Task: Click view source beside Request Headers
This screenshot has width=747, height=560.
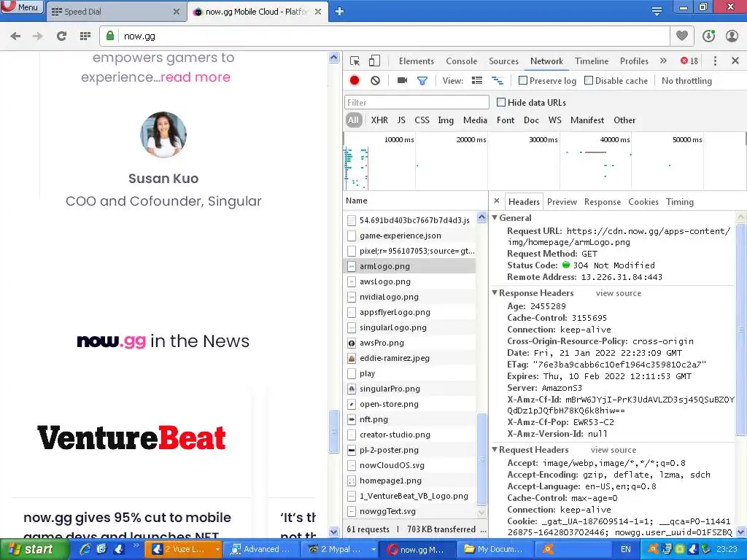Action: [613, 450]
